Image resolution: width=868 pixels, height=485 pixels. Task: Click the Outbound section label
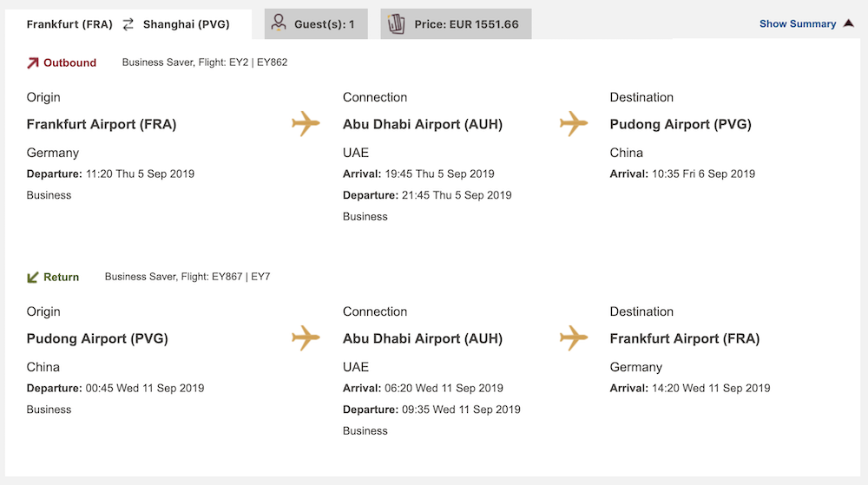[69, 63]
